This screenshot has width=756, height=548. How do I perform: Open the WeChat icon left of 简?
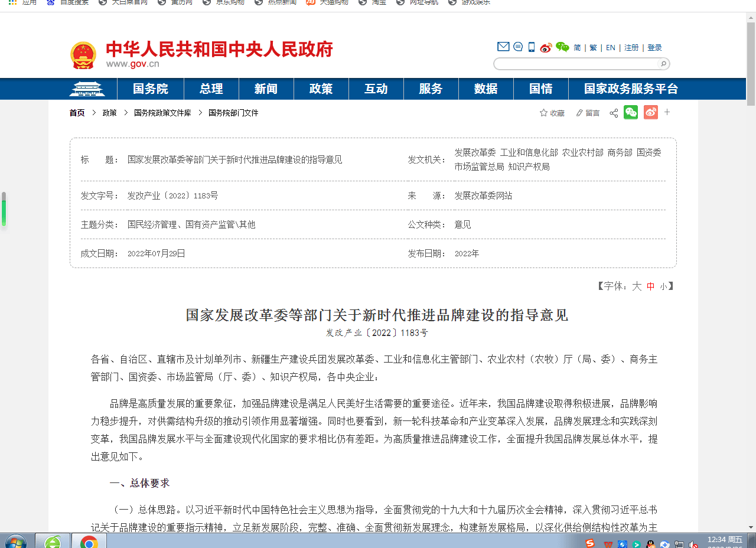coord(562,47)
